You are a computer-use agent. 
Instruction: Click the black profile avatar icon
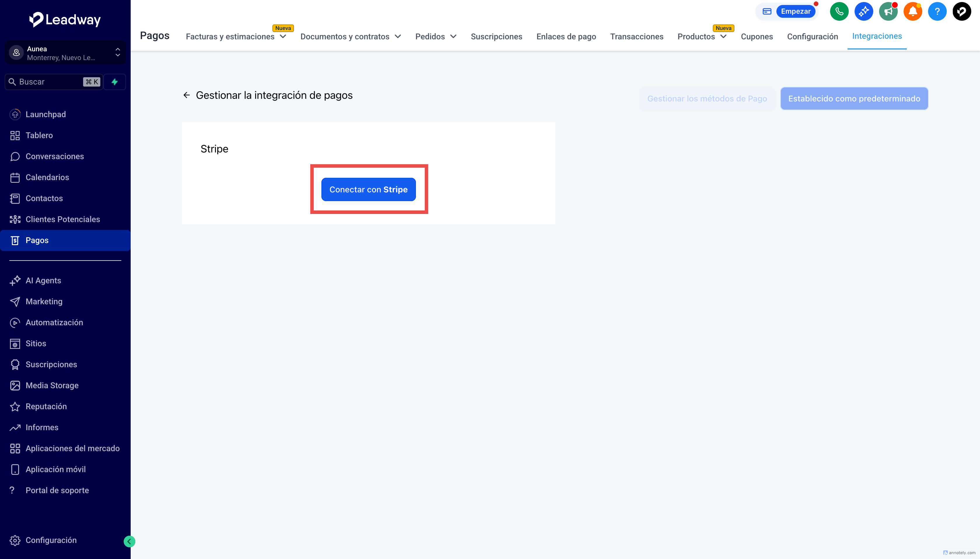[962, 12]
